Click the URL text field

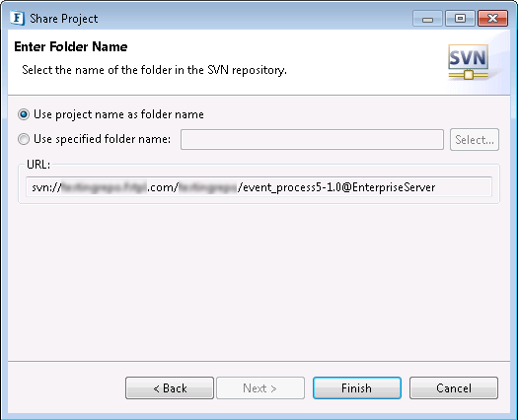pos(259,187)
